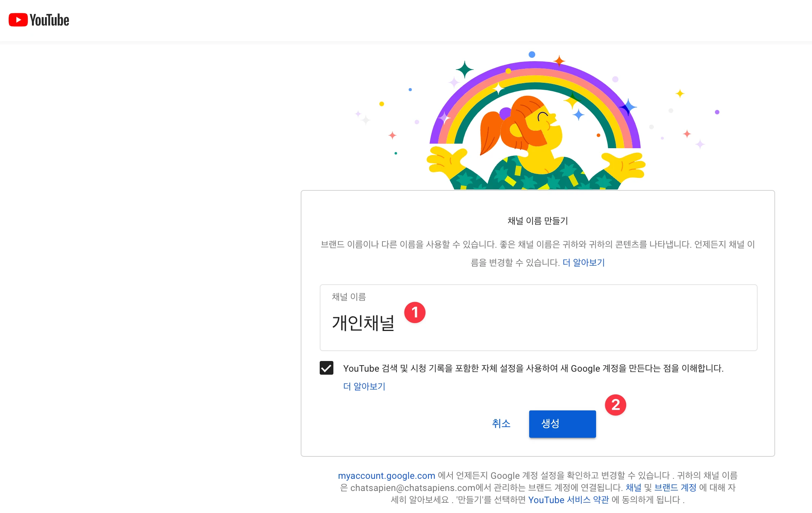The width and height of the screenshot is (812, 513).
Task: Open the 브랜드 계정 link
Action: [x=675, y=488]
